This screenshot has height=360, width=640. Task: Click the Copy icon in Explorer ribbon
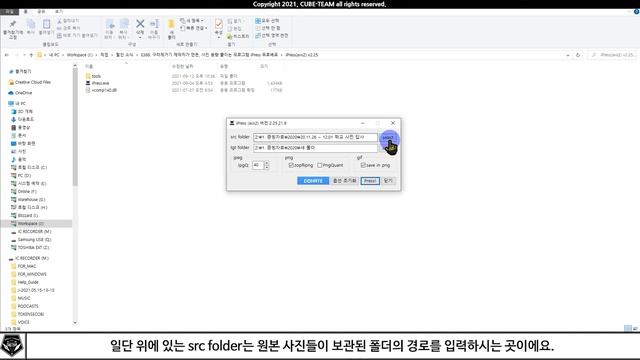pyautogui.click(x=31, y=24)
